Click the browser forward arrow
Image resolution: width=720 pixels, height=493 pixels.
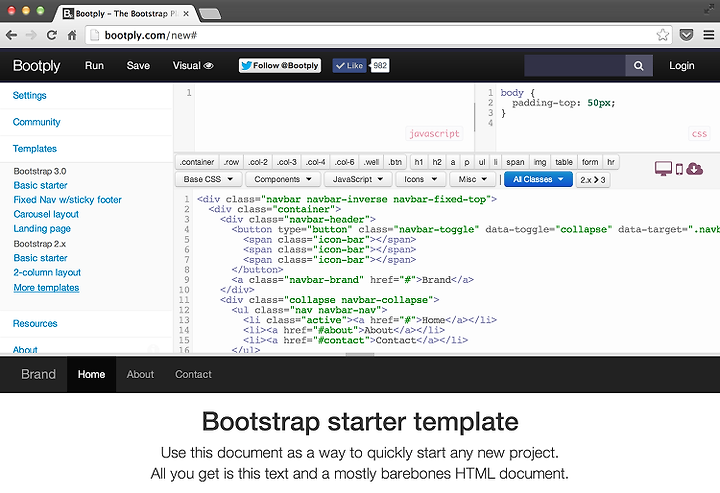pyautogui.click(x=31, y=35)
